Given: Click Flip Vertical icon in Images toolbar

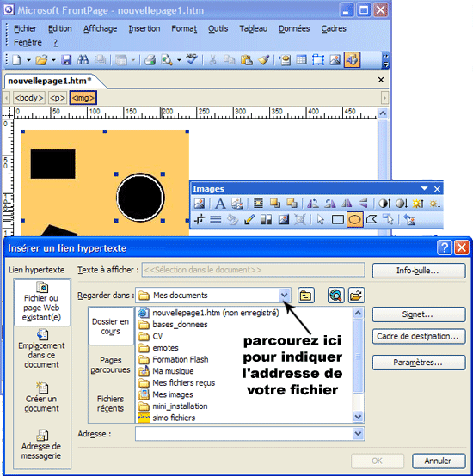Looking at the screenshot, I should coord(363,204).
